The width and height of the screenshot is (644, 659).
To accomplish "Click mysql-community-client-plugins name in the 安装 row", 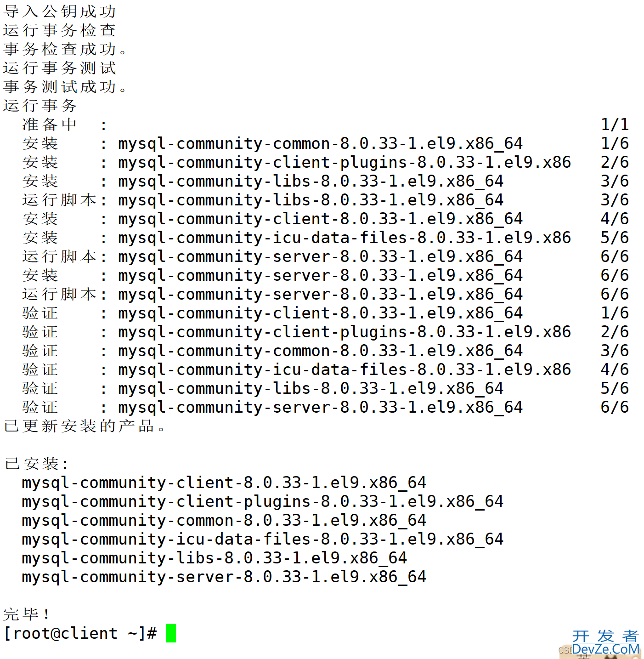I will (345, 162).
